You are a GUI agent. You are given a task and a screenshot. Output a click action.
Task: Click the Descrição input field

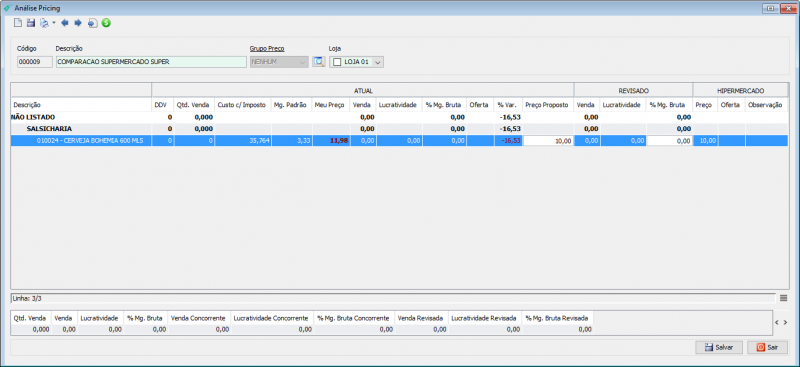151,62
